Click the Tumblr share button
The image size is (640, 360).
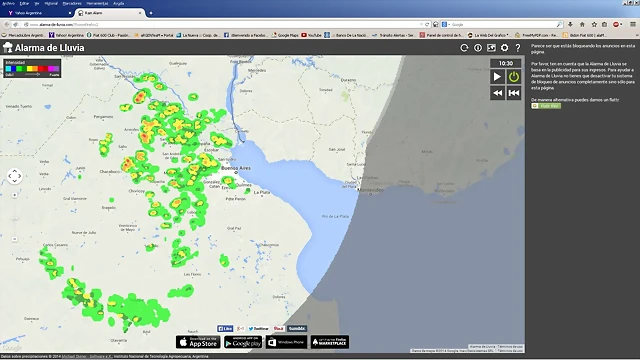[297, 329]
